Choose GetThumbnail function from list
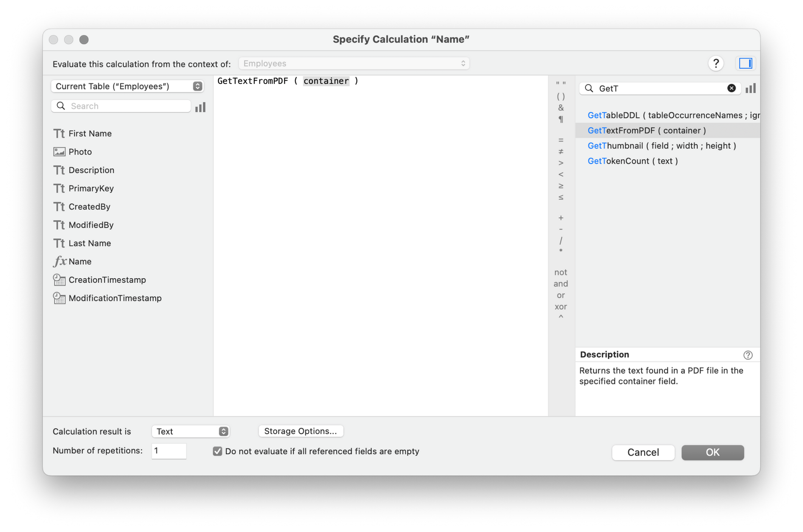803x532 pixels. 667,146
